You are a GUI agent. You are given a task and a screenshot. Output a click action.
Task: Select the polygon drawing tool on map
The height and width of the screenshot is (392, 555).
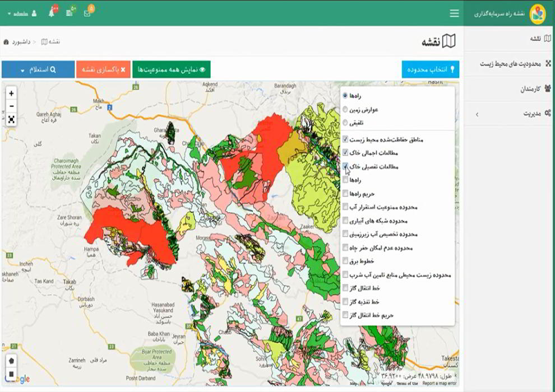tap(11, 361)
